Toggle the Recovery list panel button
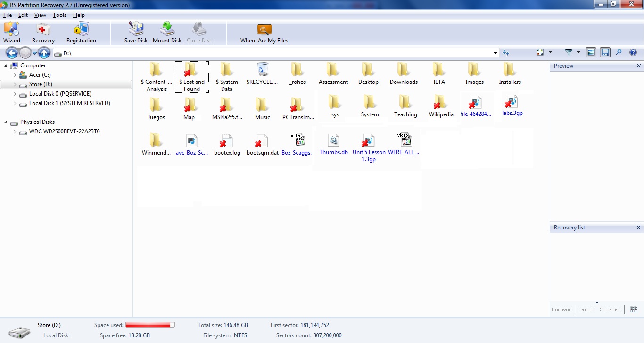 pos(605,53)
